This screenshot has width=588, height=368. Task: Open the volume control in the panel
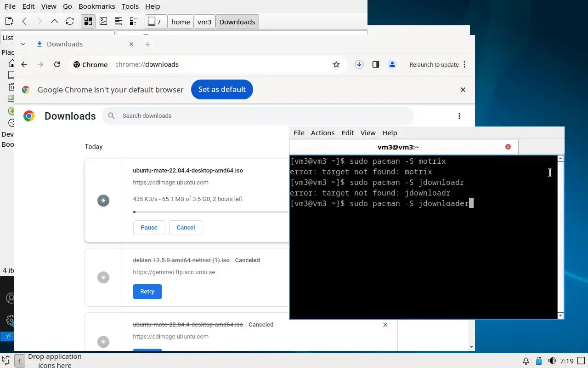pos(552,361)
